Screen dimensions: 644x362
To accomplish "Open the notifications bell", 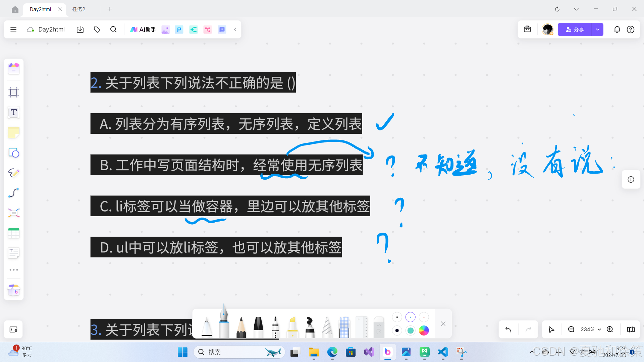I will tap(617, 29).
